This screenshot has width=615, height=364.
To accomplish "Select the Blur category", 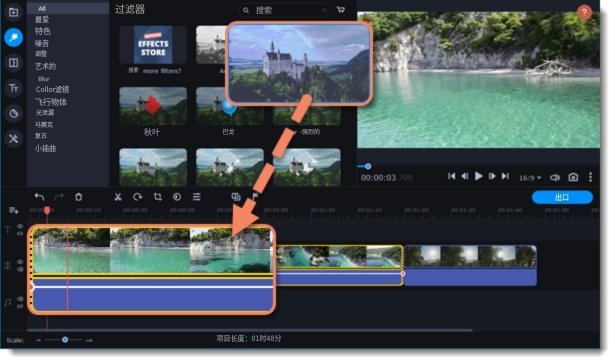I will click(44, 79).
